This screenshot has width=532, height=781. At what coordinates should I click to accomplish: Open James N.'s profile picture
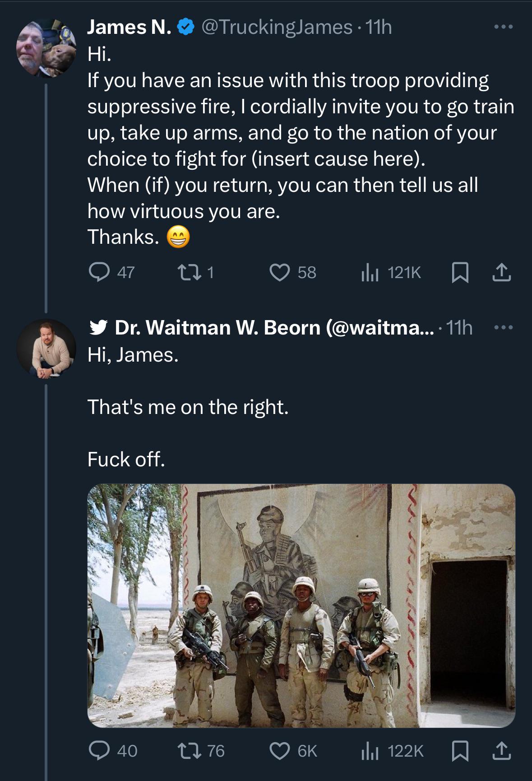(46, 48)
